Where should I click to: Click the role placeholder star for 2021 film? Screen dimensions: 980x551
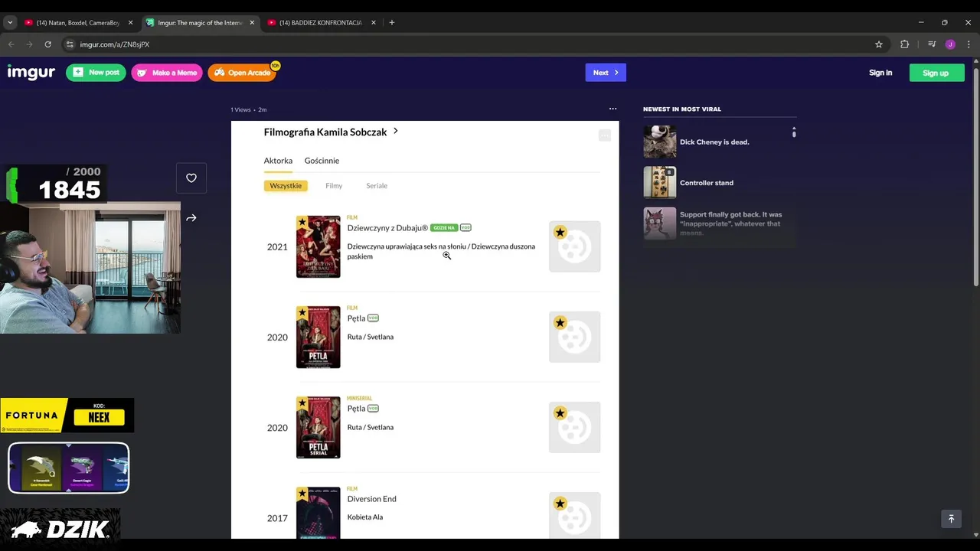(560, 233)
